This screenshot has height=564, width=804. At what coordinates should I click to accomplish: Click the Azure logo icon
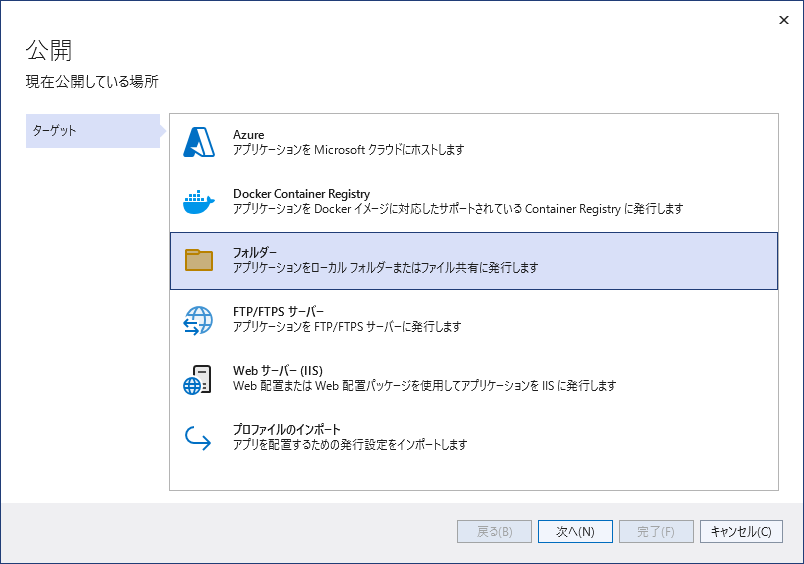tap(199, 143)
